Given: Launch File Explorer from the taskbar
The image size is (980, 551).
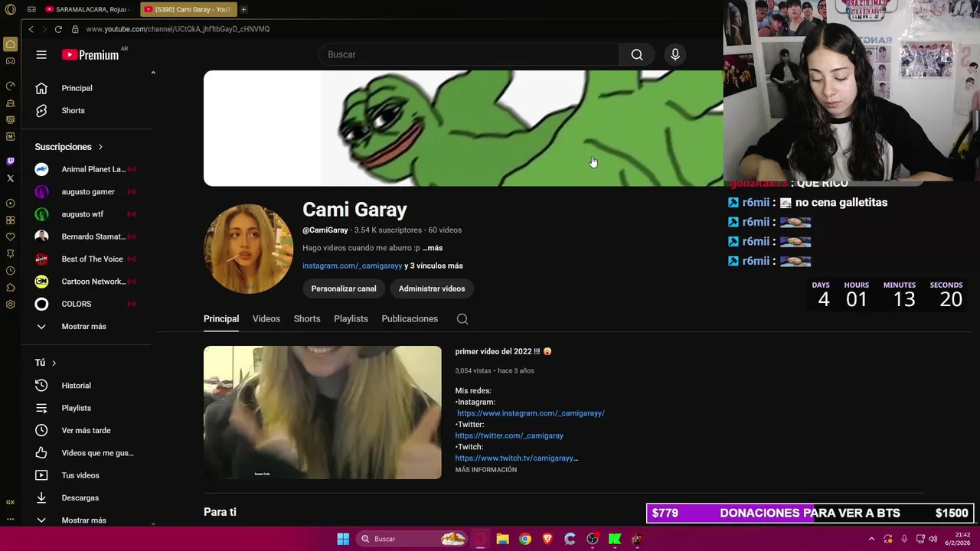Looking at the screenshot, I should point(502,539).
